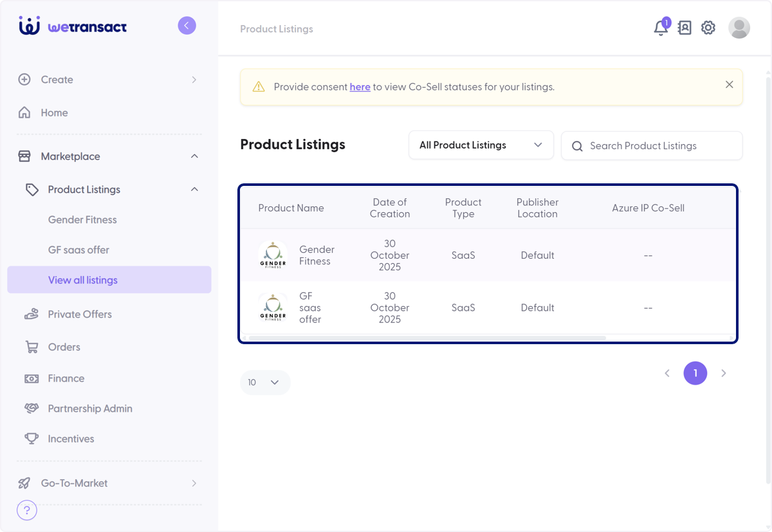This screenshot has width=772, height=532.
Task: Click the Go-To-Market rocket icon
Action: pyautogui.click(x=24, y=483)
